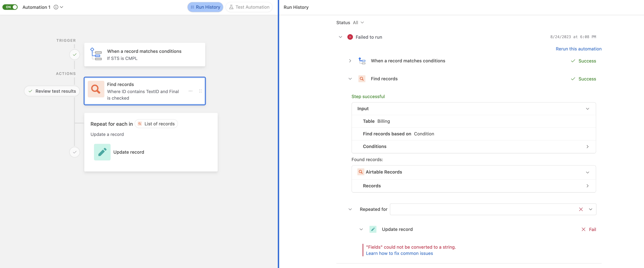Viewport: 644px width, 268px height.
Task: Open the Find records step options menu
Action: pos(191,91)
